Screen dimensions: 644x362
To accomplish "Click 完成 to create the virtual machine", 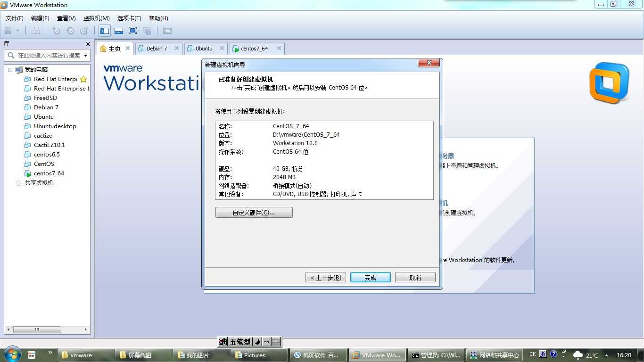I will [x=370, y=278].
